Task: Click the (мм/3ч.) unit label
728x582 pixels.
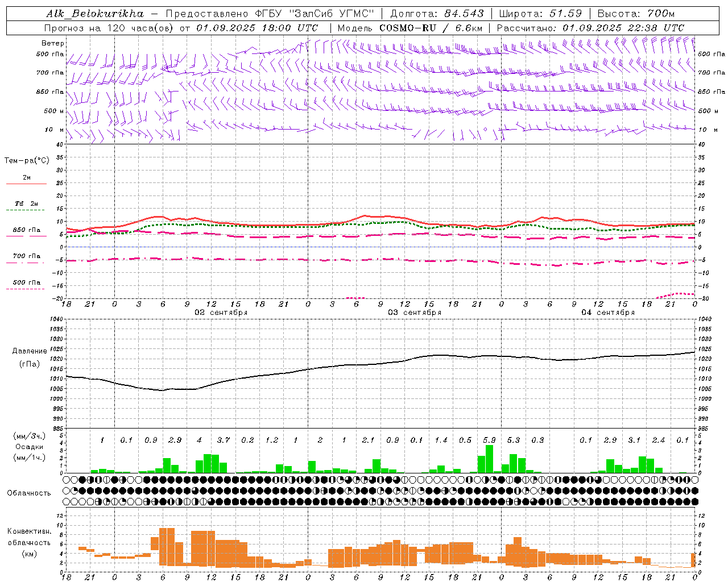Action: (30, 436)
